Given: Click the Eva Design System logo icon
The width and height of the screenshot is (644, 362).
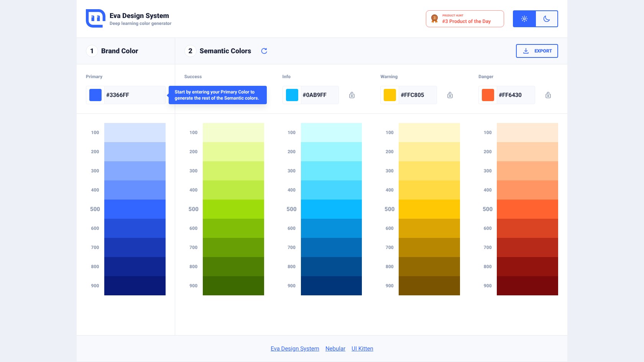Looking at the screenshot, I should tap(95, 18).
